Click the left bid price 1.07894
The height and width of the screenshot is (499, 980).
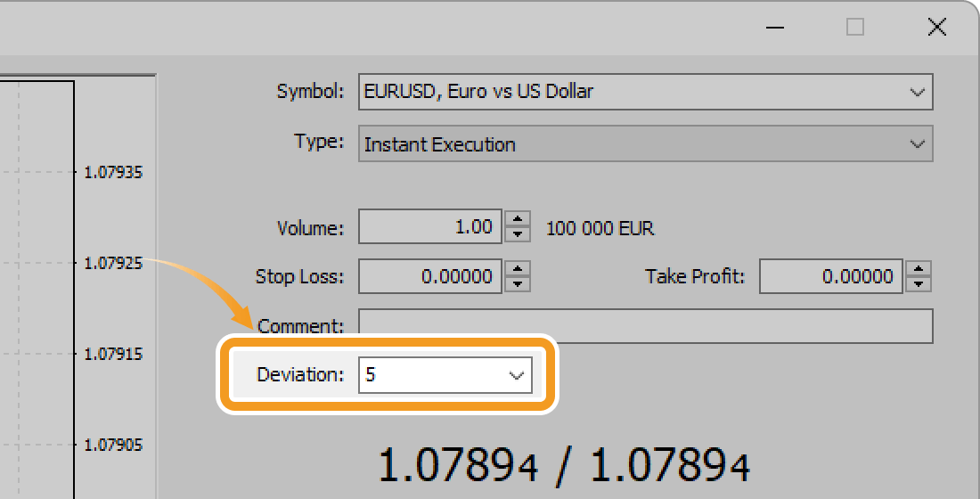coord(458,465)
